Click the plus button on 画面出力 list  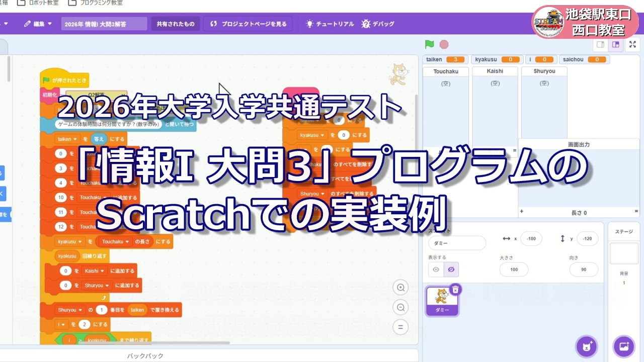coord(521,212)
